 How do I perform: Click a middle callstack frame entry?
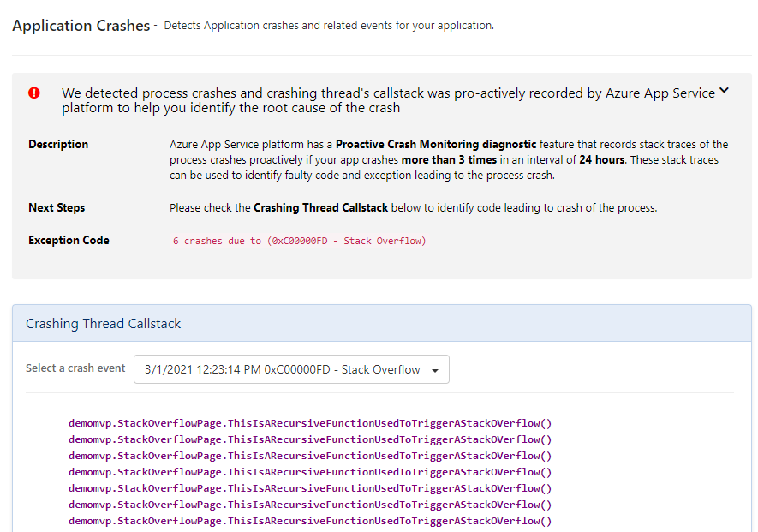pyautogui.click(x=310, y=472)
